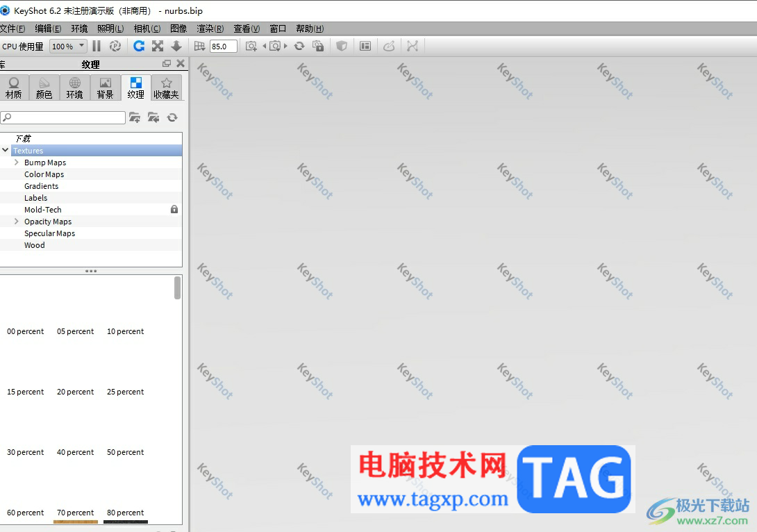757x532 pixels.
Task: Select the Wood folder
Action: coord(34,244)
